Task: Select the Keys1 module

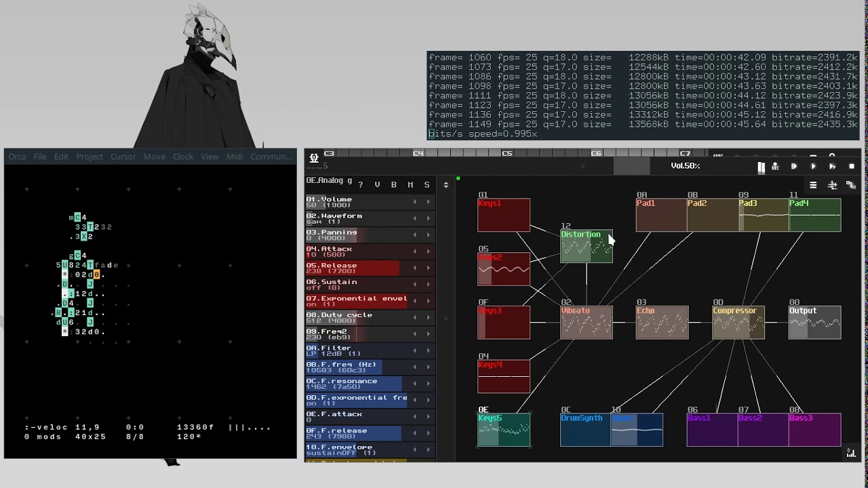Action: pos(504,215)
